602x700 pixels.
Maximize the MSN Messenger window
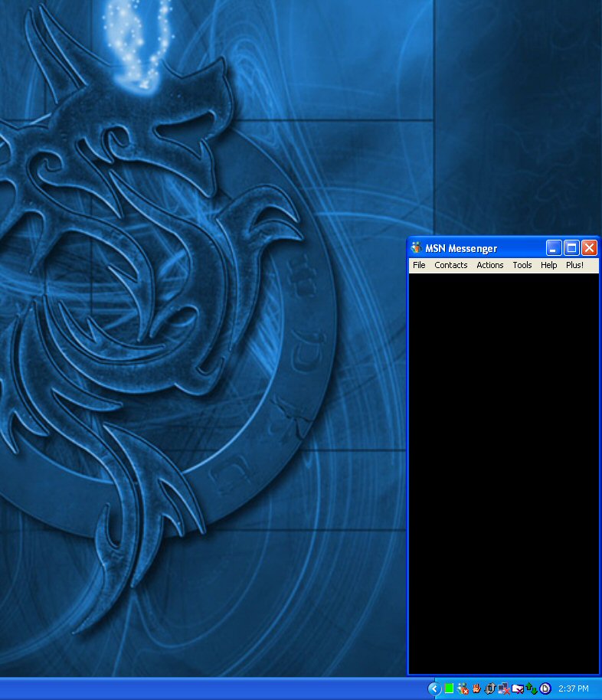point(571,248)
